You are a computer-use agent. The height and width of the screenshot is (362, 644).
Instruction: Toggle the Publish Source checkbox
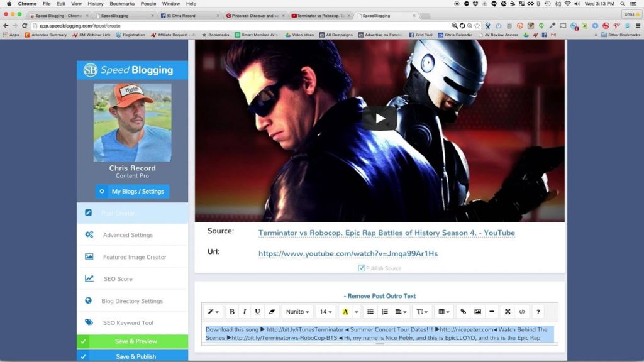[x=362, y=268]
